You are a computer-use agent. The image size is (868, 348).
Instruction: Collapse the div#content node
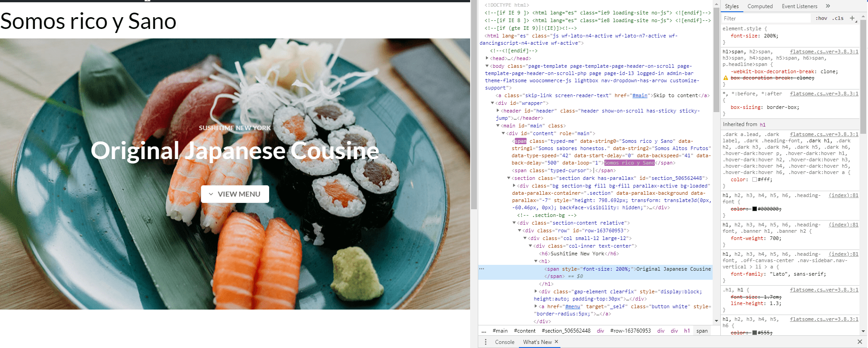[x=503, y=133]
